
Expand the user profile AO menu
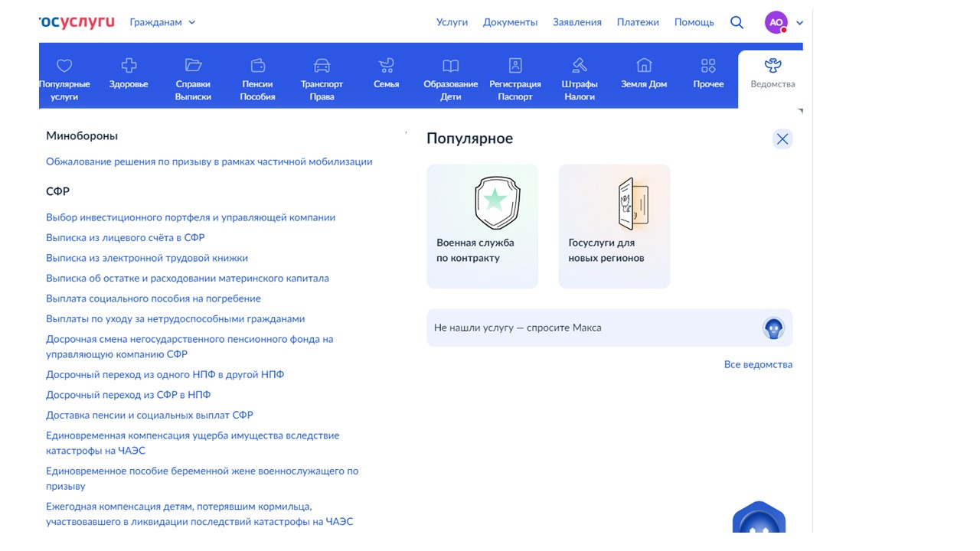pos(785,22)
